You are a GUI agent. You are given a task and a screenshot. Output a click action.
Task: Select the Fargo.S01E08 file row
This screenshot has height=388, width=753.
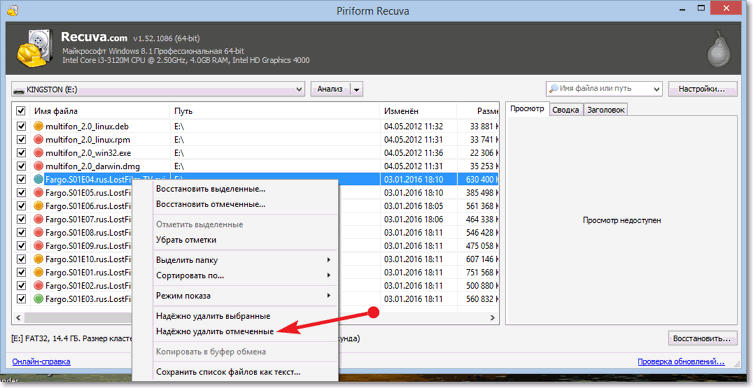(255, 232)
